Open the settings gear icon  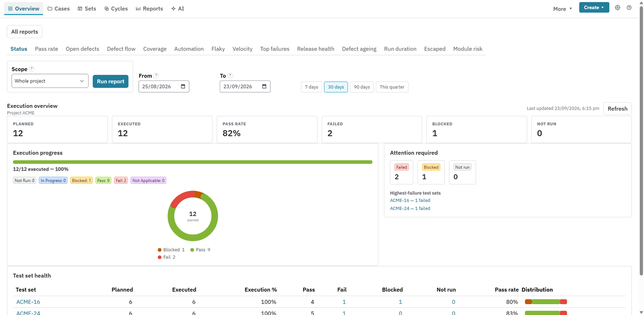pos(617,8)
